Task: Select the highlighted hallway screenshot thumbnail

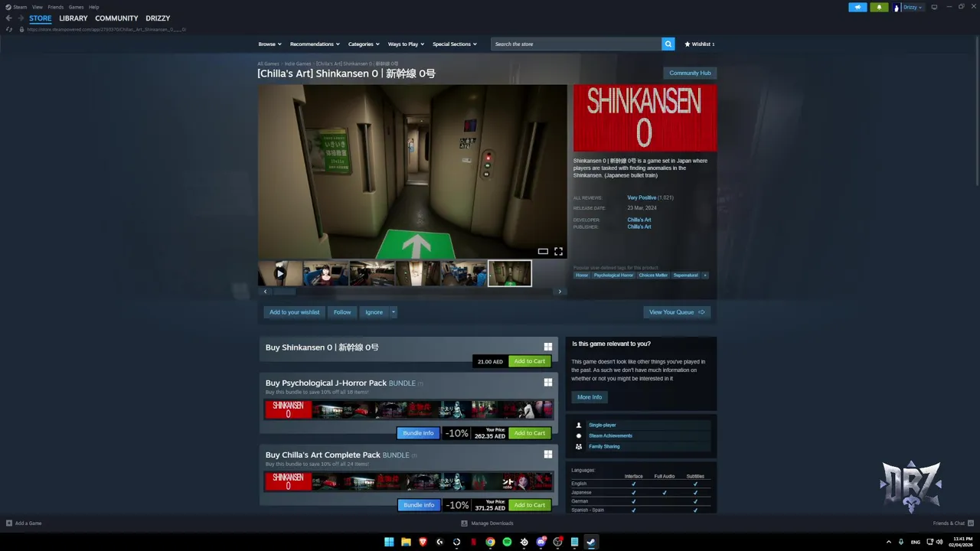Action: [x=510, y=273]
